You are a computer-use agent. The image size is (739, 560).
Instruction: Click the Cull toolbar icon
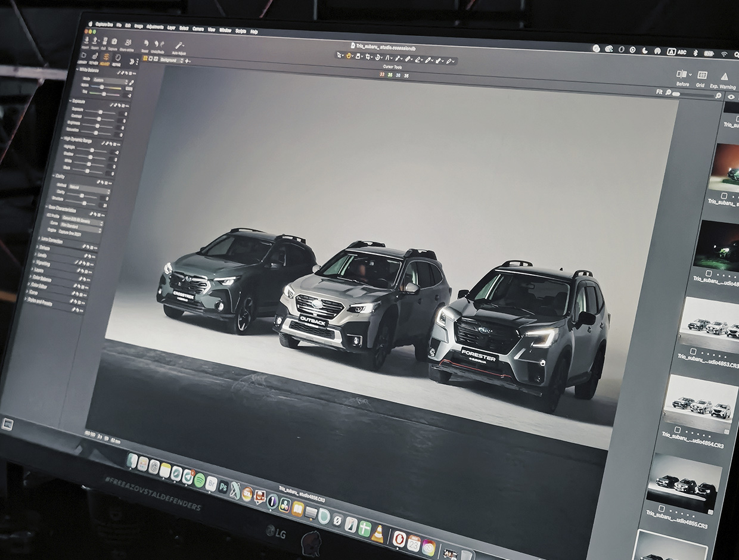click(x=105, y=41)
